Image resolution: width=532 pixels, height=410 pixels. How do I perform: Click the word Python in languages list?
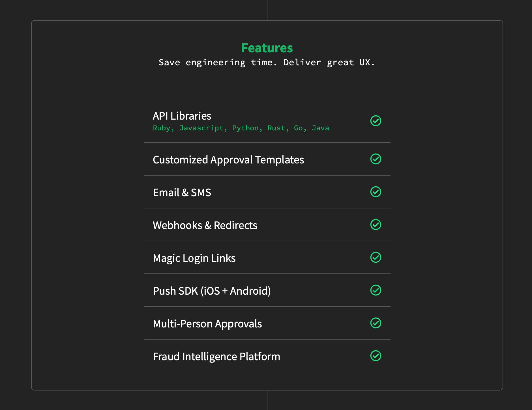pos(245,128)
